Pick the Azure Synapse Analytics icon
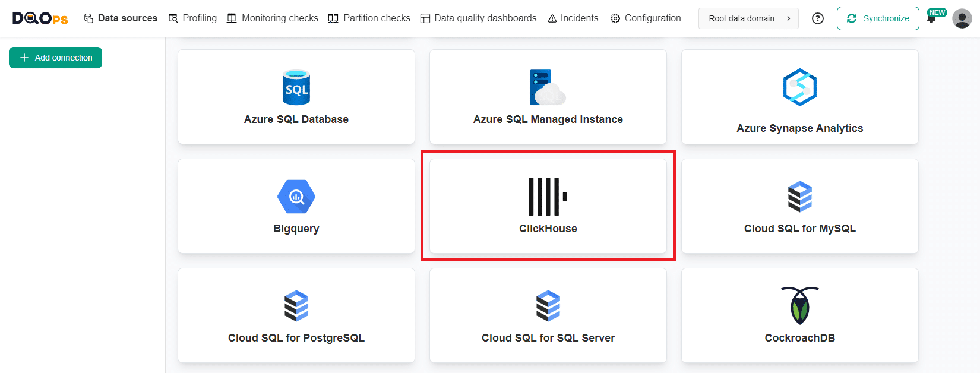 click(x=800, y=87)
